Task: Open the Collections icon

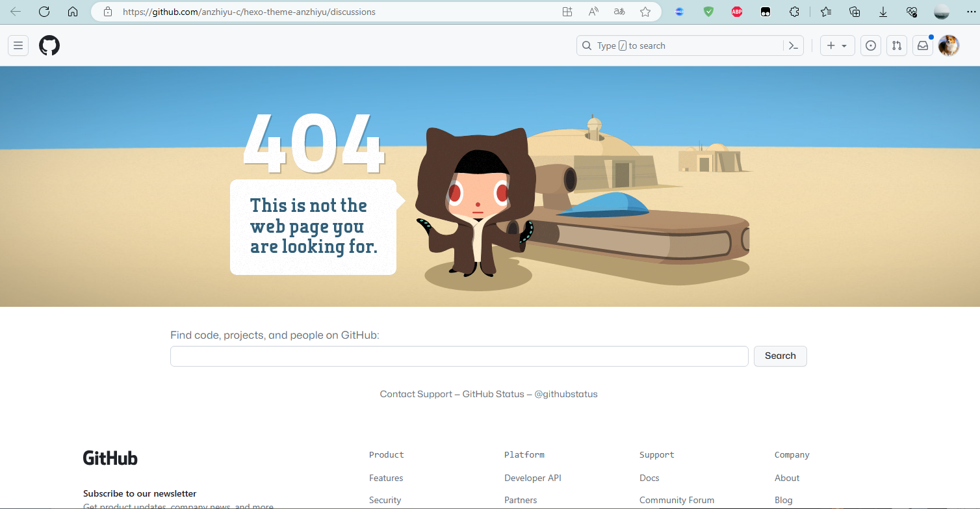Action: (854, 12)
